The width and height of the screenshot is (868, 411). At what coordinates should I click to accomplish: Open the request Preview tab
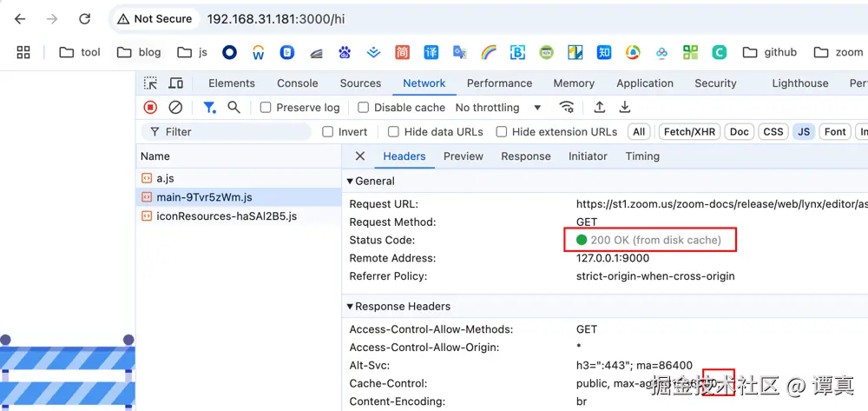tap(464, 156)
